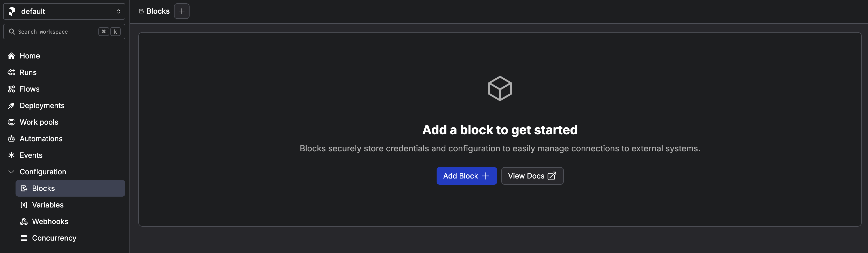Click the magnifier search icon
The width and height of the screenshot is (868, 253).
pyautogui.click(x=12, y=32)
